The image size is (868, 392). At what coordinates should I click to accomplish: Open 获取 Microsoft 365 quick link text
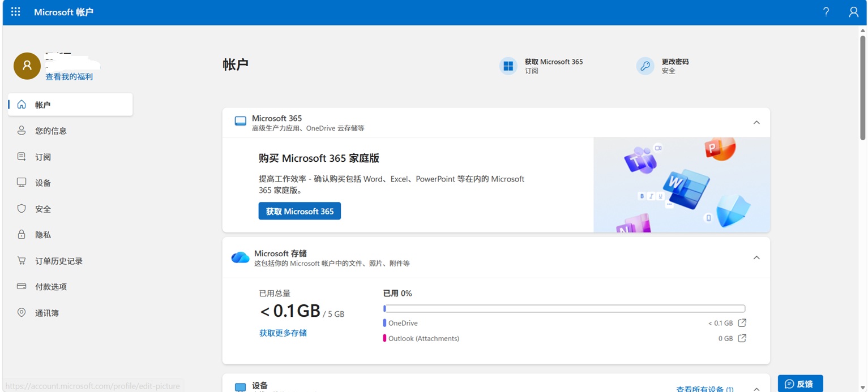(554, 62)
